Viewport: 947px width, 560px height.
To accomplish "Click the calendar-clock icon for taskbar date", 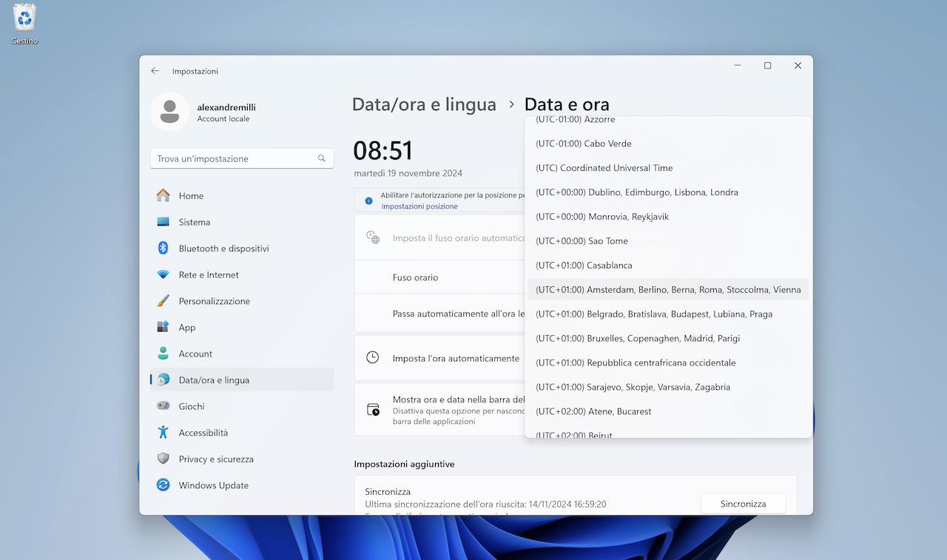I will click(x=373, y=410).
